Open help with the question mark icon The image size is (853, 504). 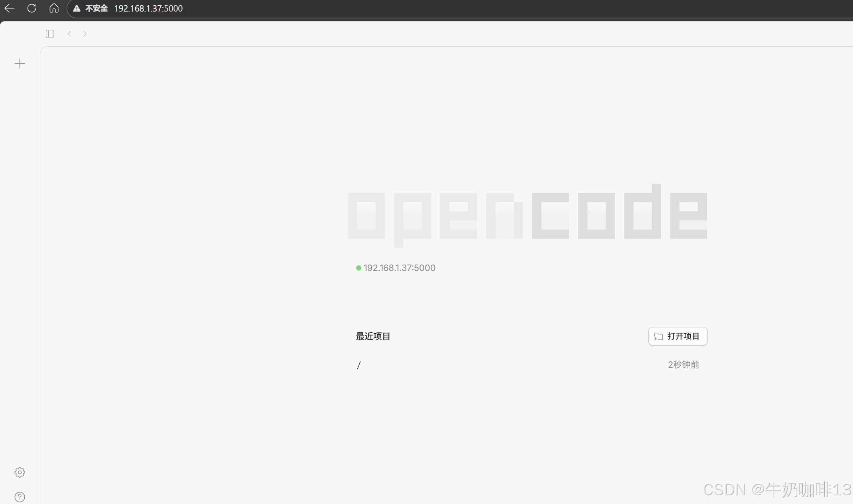click(20, 497)
